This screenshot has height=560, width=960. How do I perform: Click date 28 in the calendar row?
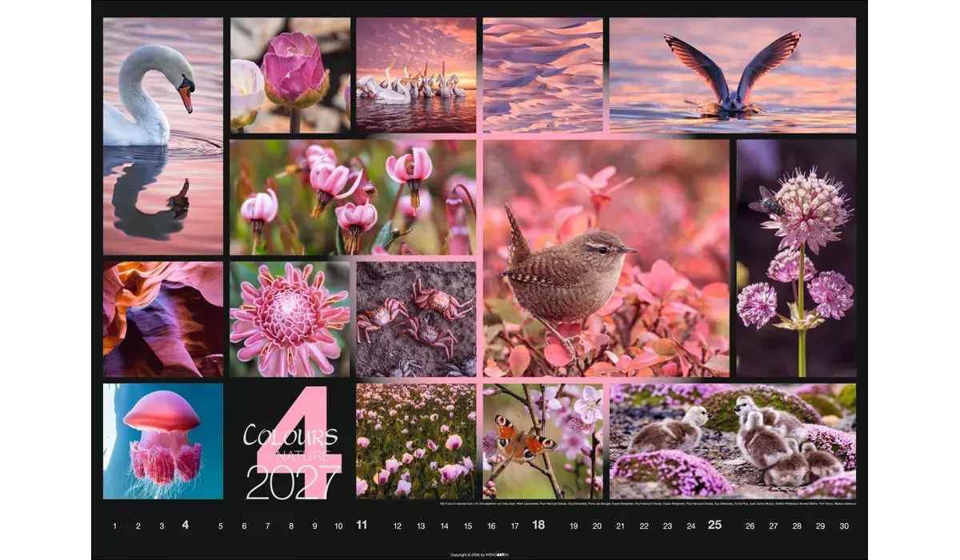click(797, 526)
